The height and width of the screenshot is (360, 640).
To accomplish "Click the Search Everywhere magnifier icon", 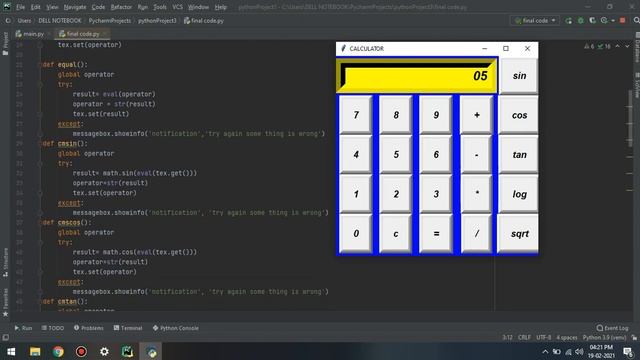I will [x=636, y=20].
